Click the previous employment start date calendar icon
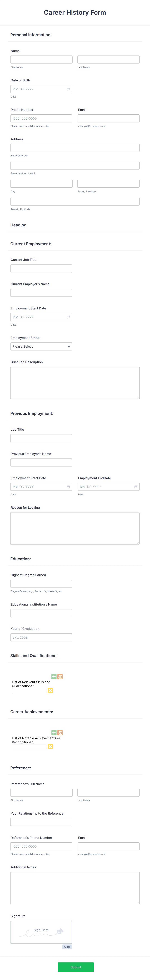Screen dimensions: 150x980 point(68,487)
